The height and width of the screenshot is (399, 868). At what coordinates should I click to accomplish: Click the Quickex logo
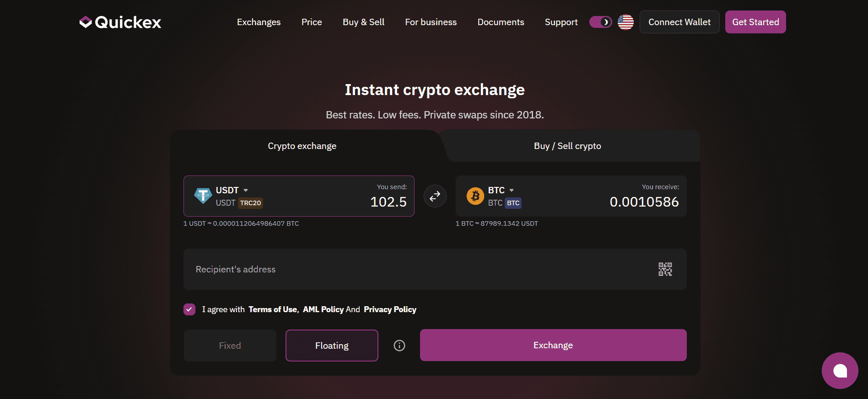(120, 21)
